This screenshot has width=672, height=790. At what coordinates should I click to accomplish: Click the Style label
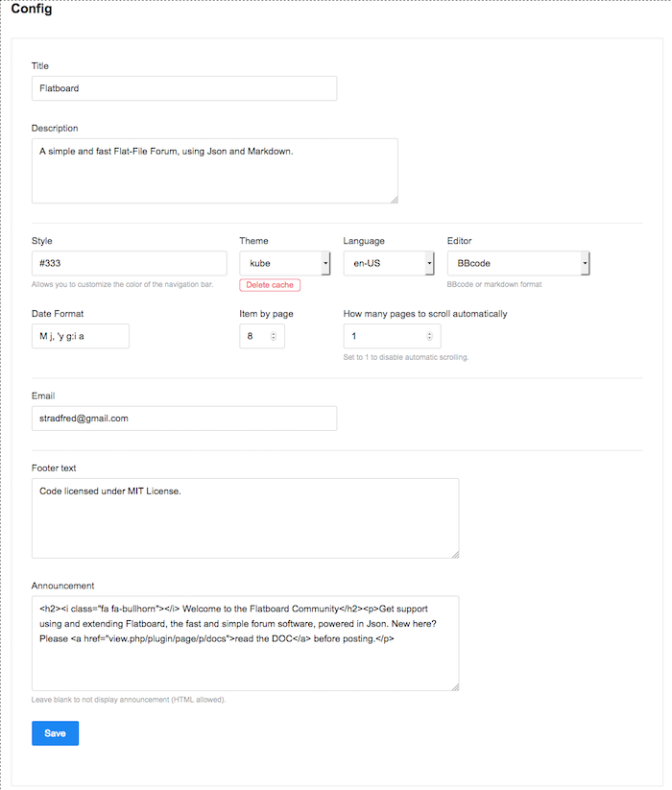[42, 241]
